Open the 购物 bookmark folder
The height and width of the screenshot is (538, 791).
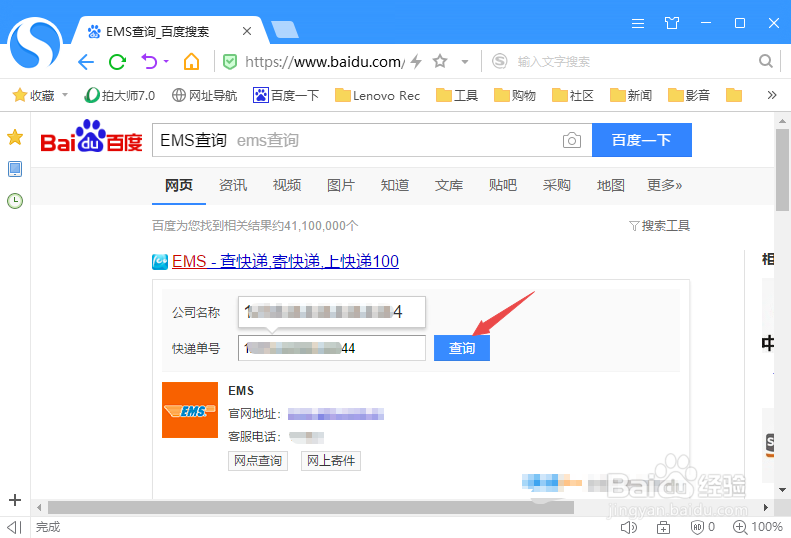pos(515,95)
